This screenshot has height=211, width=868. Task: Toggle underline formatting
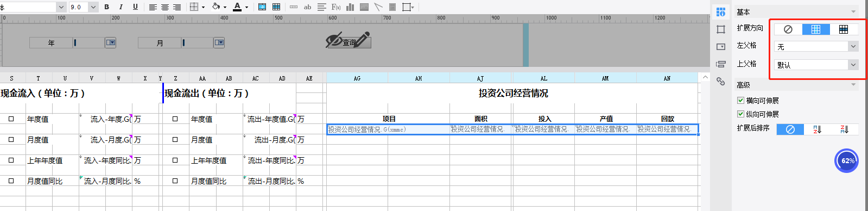pyautogui.click(x=135, y=7)
